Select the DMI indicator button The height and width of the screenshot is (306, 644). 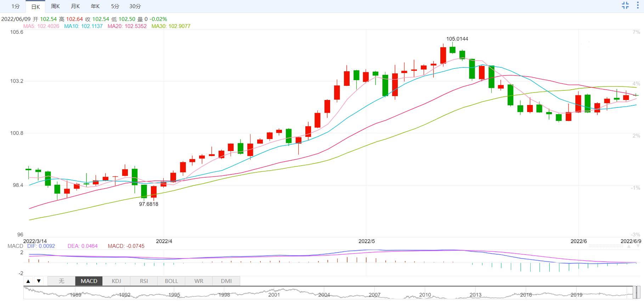(x=226, y=281)
